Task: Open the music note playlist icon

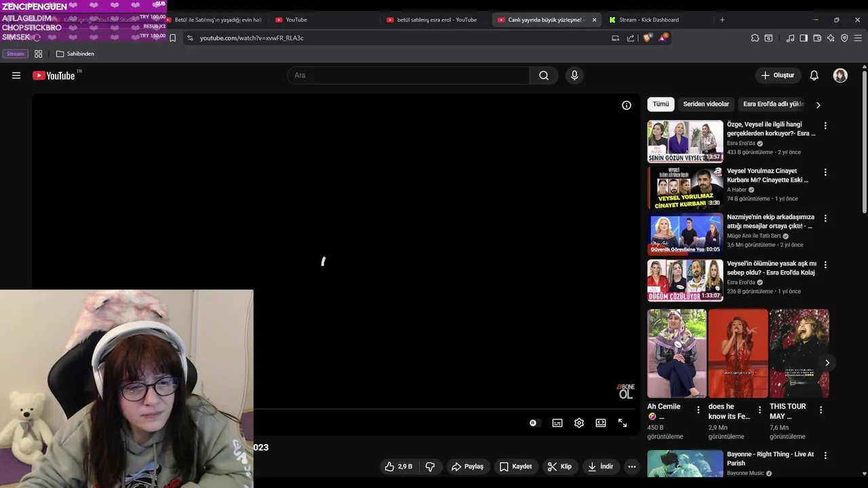Action: pyautogui.click(x=790, y=38)
